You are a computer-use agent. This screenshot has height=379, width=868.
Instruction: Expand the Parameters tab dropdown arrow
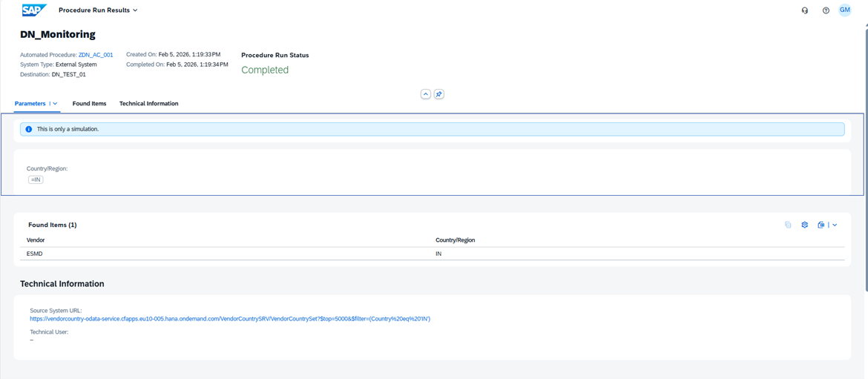55,104
